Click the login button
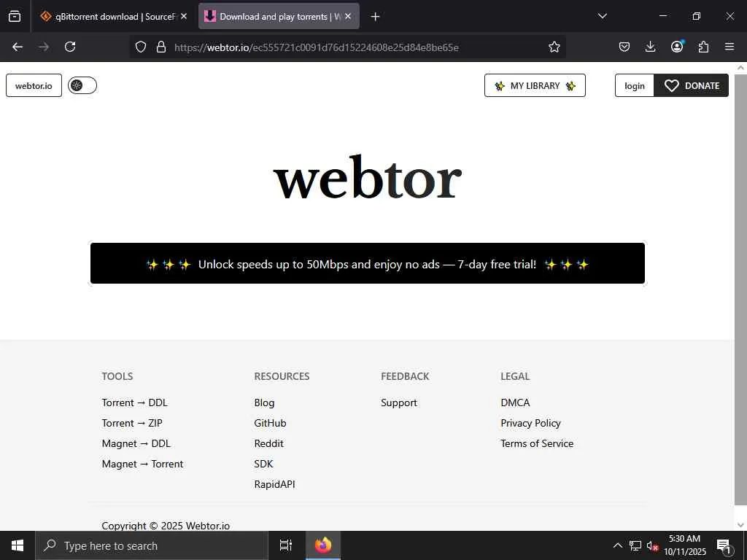This screenshot has height=560, width=747. [x=635, y=86]
